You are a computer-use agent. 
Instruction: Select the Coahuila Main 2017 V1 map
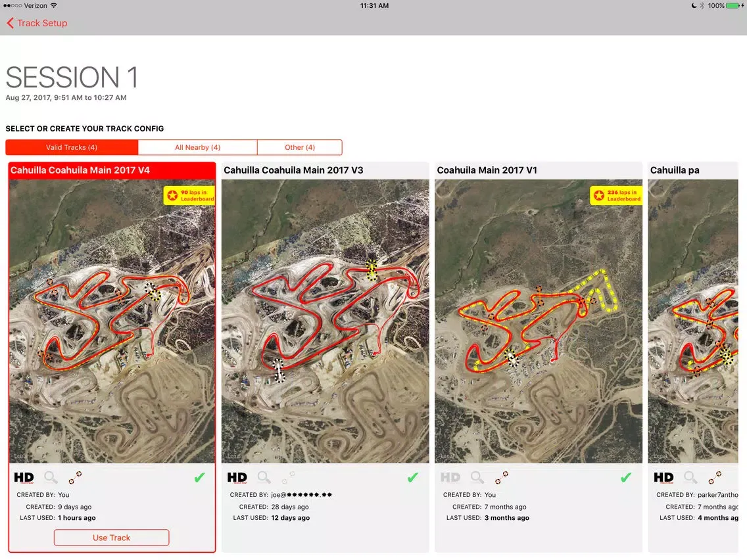click(x=538, y=321)
